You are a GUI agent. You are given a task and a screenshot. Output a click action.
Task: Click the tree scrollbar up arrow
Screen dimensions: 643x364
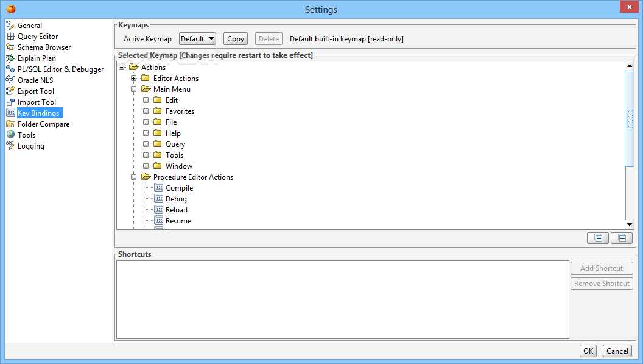click(630, 66)
